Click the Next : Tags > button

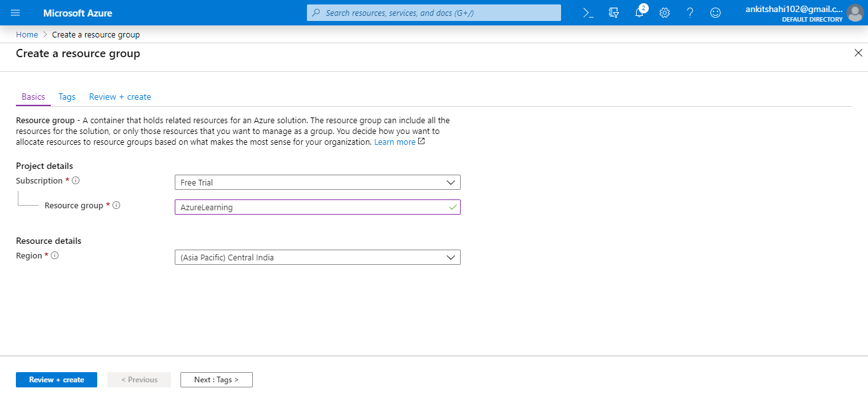217,380
